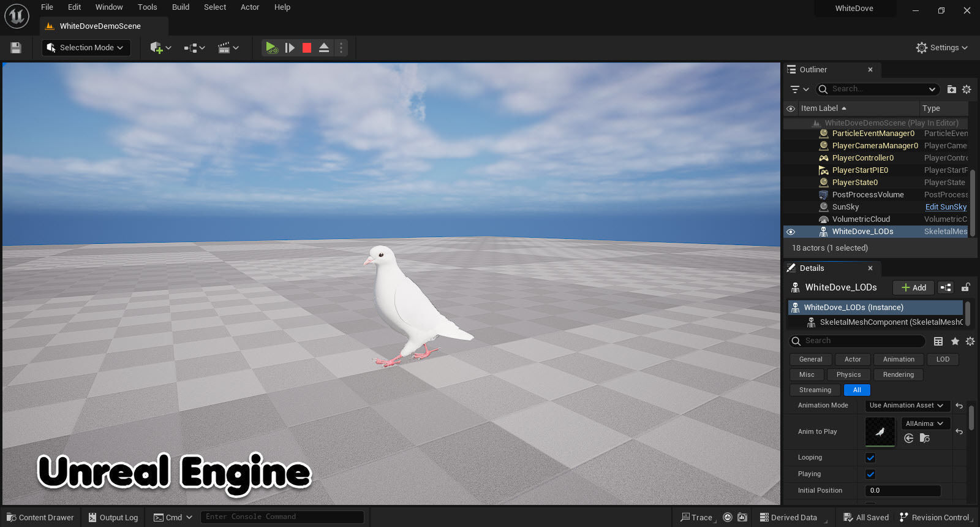
Task: Open Outliner settings gear
Action: click(x=967, y=89)
